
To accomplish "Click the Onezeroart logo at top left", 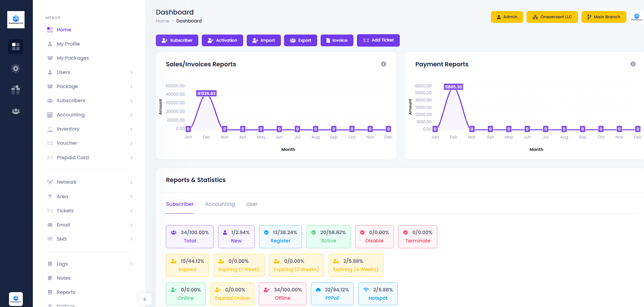I will click(16, 20).
